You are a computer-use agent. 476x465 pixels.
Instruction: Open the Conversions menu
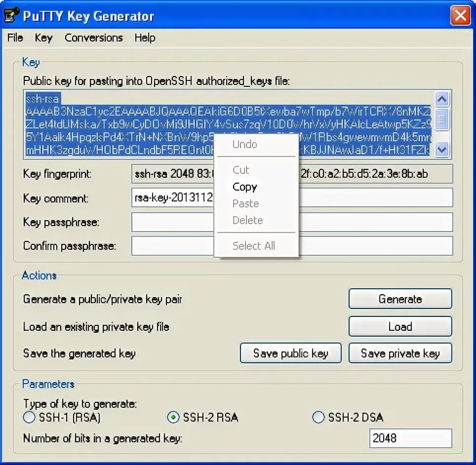93,38
